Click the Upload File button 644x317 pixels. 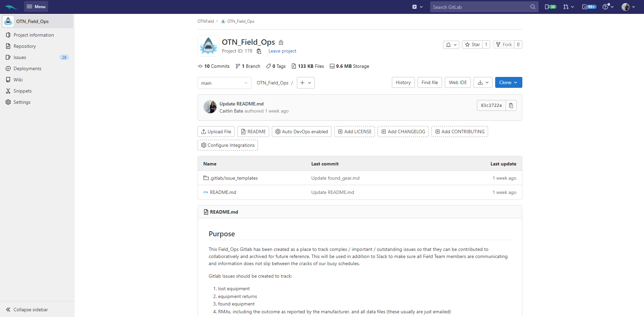click(x=216, y=132)
